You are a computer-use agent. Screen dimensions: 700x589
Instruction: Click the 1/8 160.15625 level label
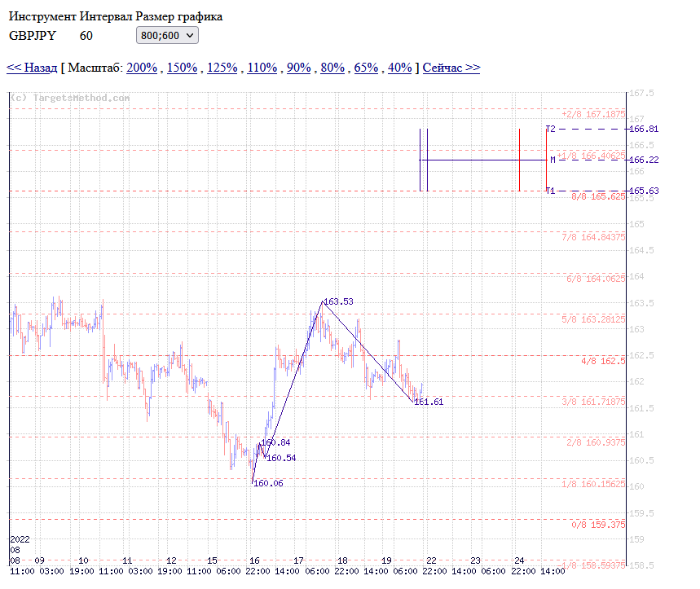pyautogui.click(x=593, y=484)
